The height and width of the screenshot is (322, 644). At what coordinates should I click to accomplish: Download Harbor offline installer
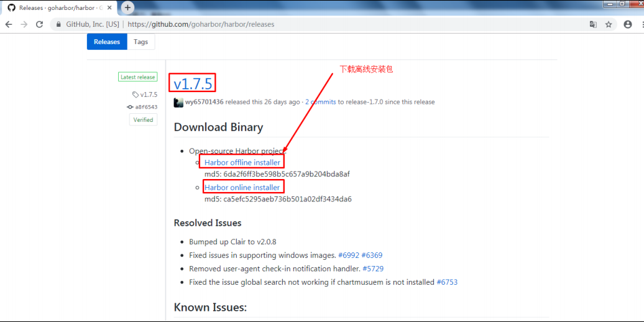(x=242, y=163)
